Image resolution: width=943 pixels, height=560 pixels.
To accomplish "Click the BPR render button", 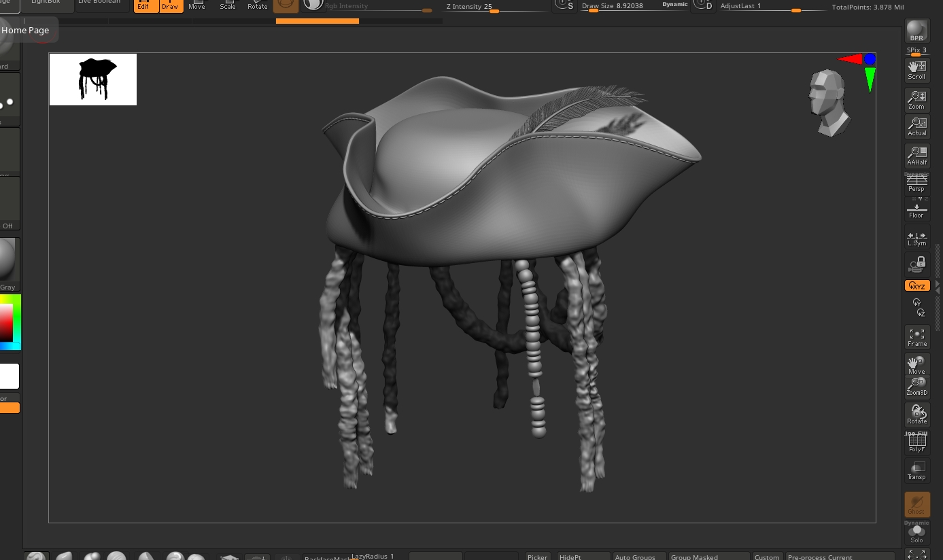I will (916, 31).
